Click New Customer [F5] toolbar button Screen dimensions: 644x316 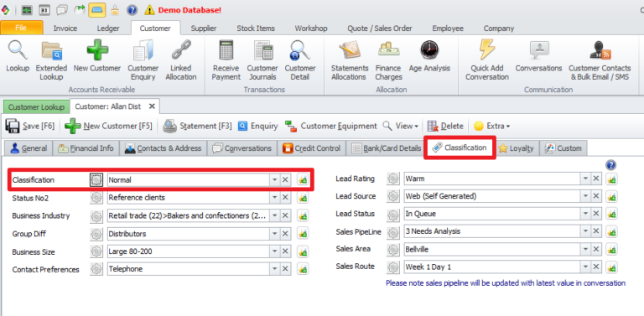pos(108,126)
